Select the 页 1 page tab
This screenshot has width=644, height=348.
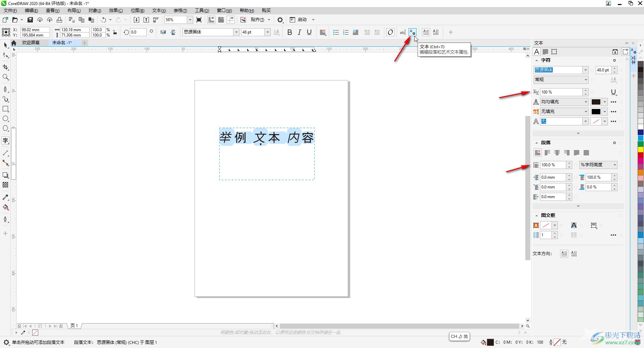point(74,326)
